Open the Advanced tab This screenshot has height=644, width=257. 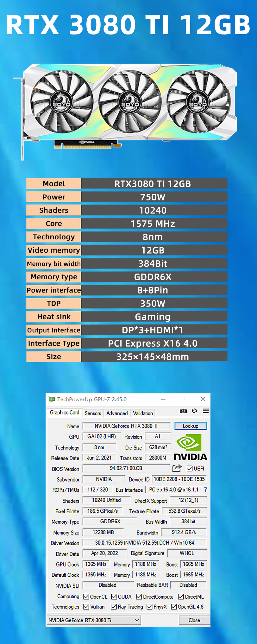(117, 413)
